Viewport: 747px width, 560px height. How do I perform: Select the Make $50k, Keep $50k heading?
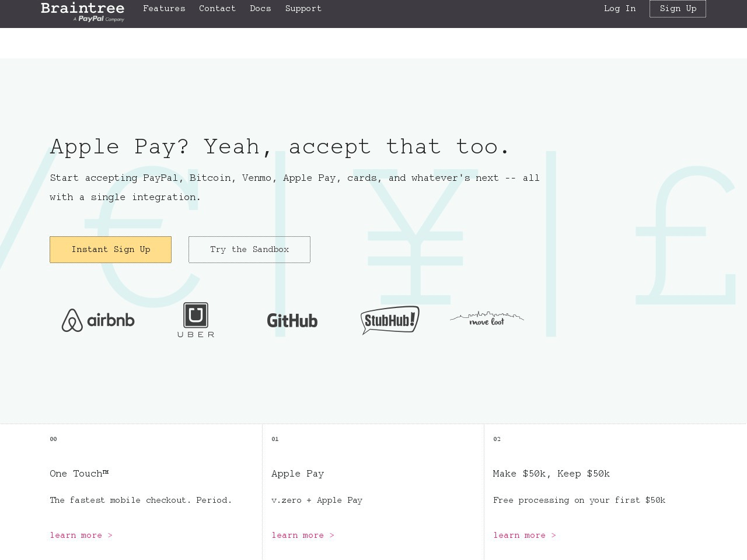551,474
